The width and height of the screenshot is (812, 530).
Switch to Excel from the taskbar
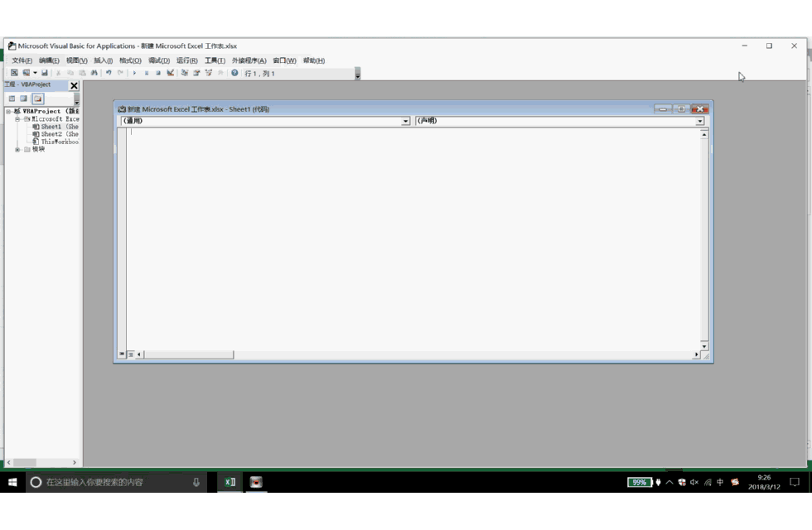click(230, 482)
